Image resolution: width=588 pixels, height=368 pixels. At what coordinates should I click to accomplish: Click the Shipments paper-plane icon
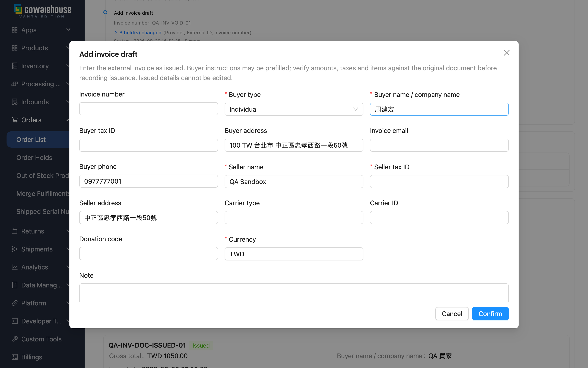click(14, 249)
